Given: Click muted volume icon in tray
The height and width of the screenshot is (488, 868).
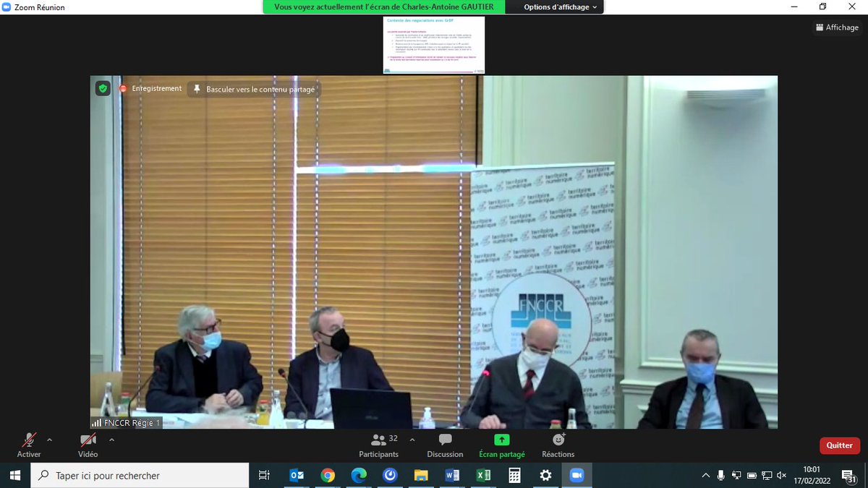Looking at the screenshot, I should tap(781, 476).
